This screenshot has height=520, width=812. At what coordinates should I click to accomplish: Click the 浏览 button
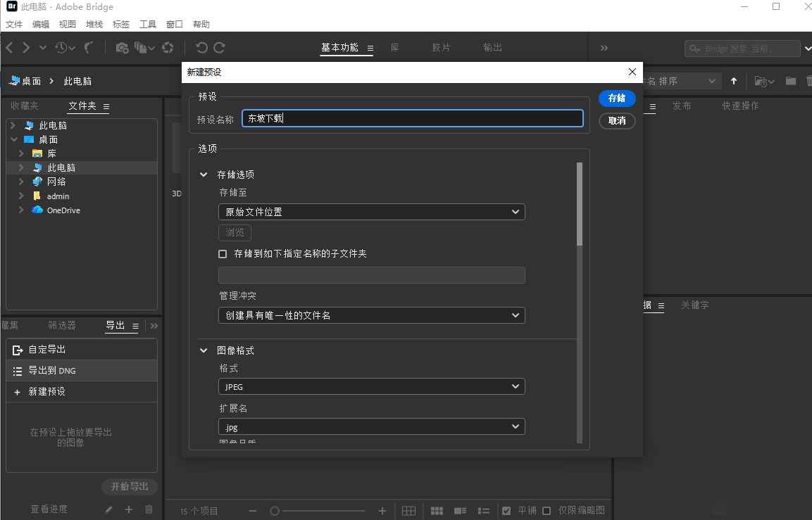click(235, 233)
